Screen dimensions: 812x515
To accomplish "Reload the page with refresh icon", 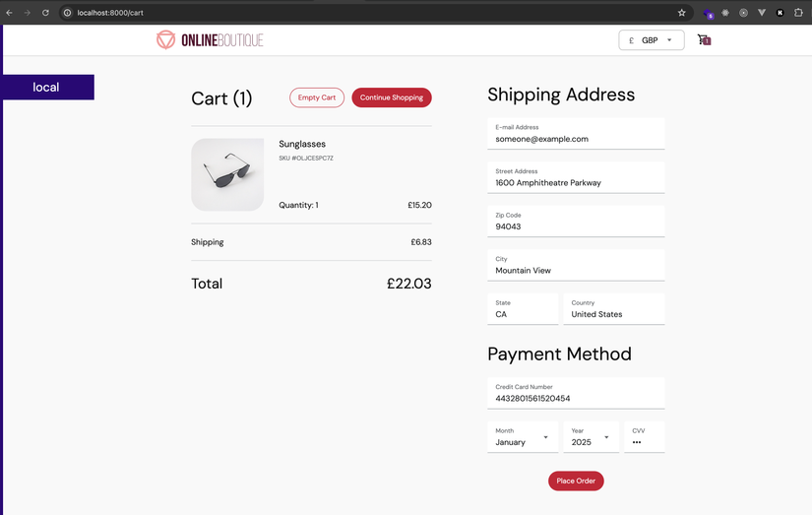I will click(x=45, y=13).
